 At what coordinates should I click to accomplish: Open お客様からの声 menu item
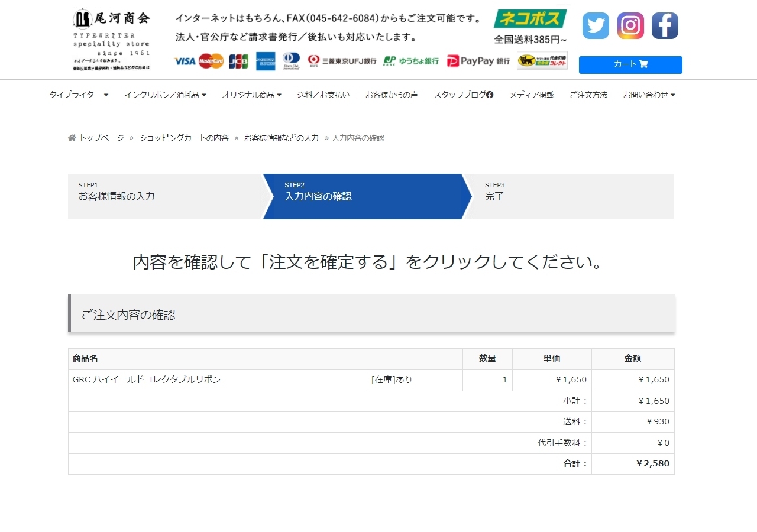(392, 95)
